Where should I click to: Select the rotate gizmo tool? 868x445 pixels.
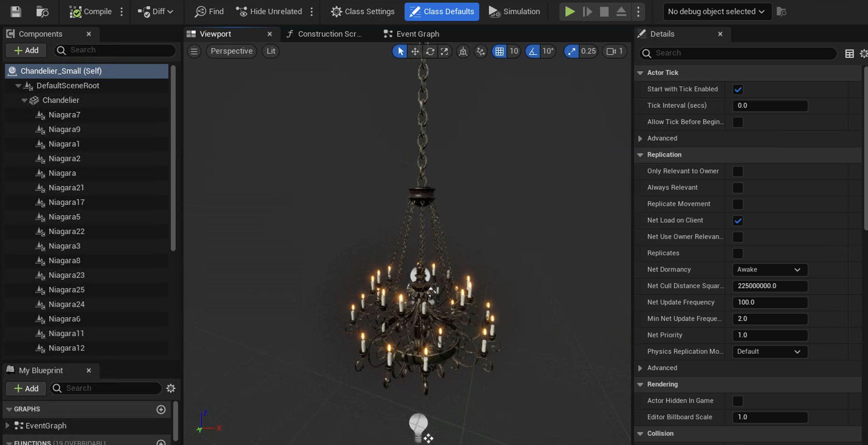[430, 51]
